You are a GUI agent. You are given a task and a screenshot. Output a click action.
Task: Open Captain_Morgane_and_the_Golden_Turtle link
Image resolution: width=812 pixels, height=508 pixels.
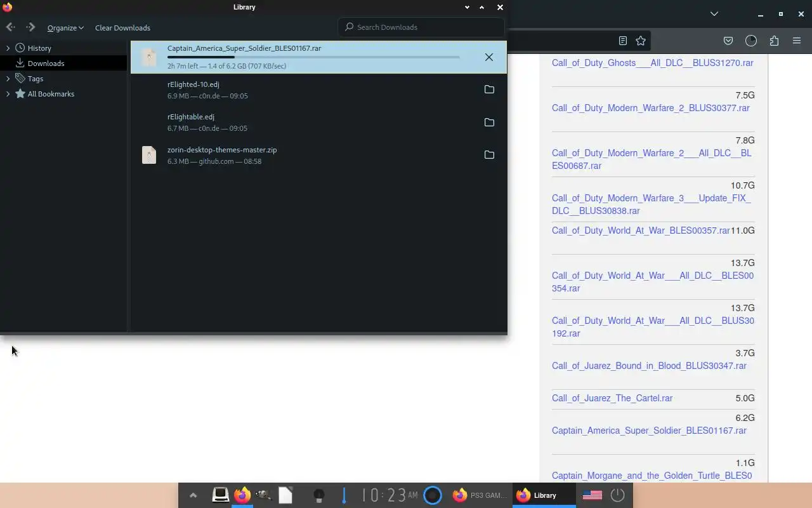[x=652, y=476]
